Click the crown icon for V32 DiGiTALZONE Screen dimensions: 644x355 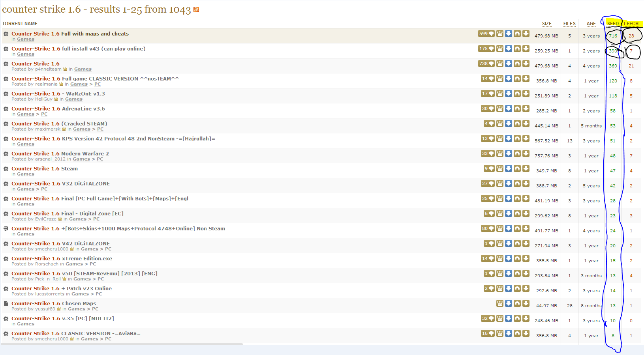(500, 183)
